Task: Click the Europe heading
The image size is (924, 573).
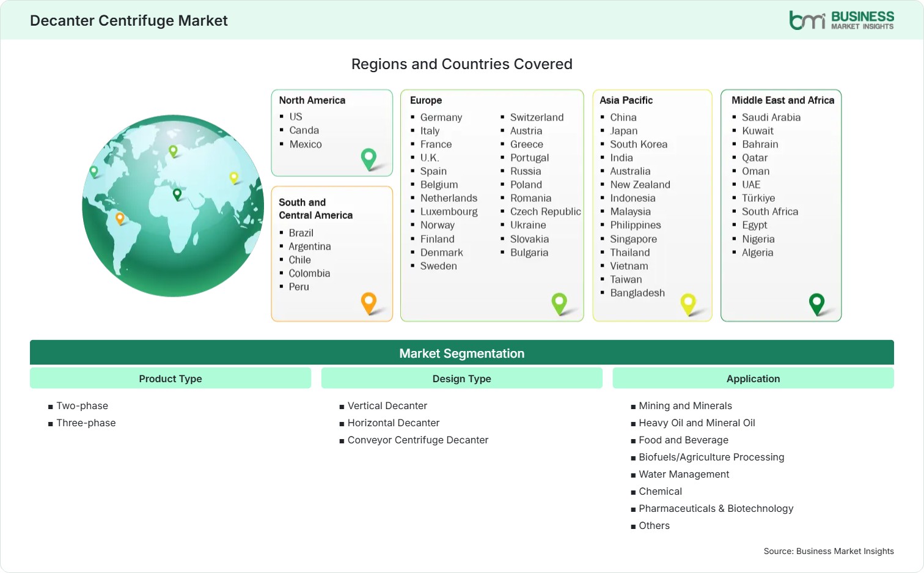Action: 426,100
